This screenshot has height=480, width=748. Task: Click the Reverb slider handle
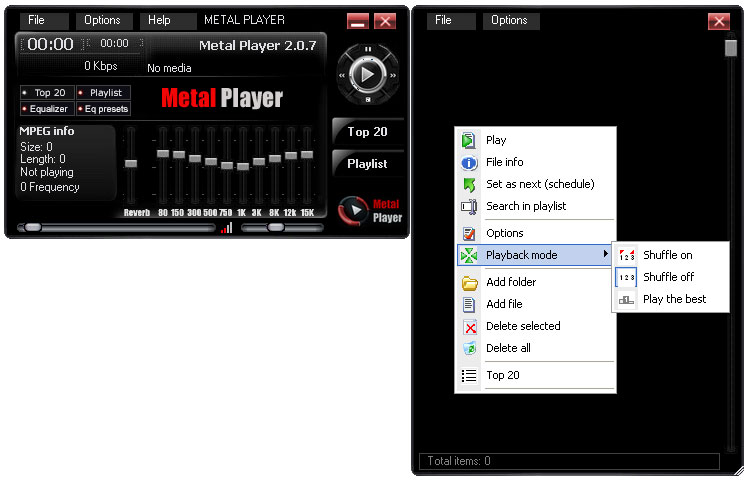coord(131,164)
